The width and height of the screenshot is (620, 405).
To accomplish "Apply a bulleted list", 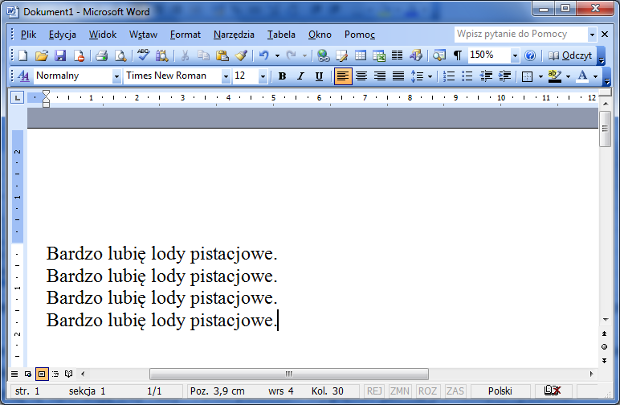I will (x=467, y=76).
